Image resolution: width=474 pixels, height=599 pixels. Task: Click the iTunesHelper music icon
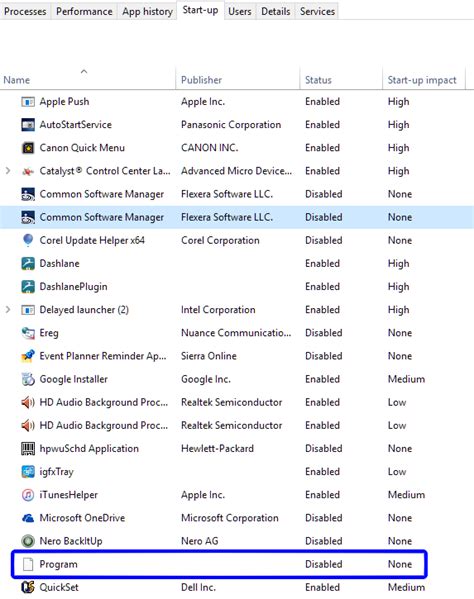(28, 495)
